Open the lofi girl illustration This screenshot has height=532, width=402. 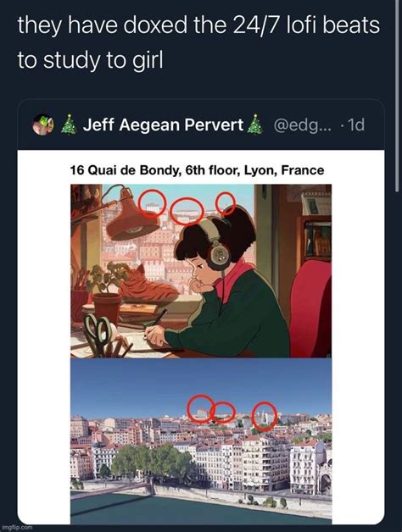coord(201,271)
